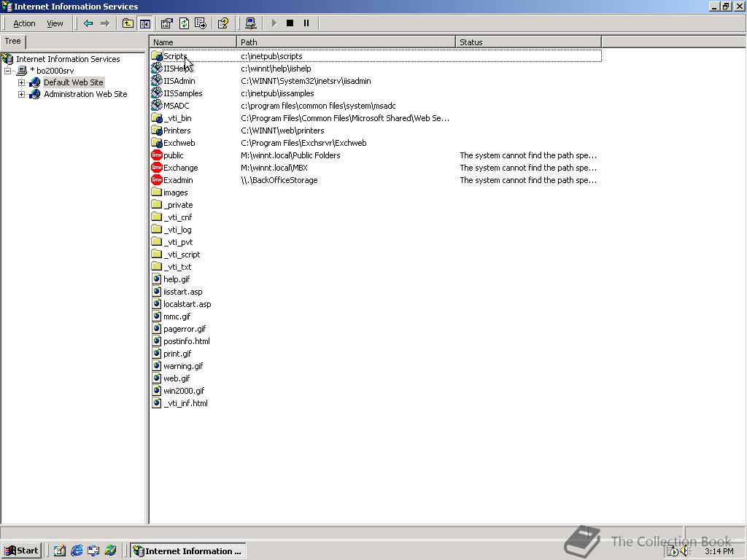
Task: Select the _private folder icon
Action: coord(157,205)
